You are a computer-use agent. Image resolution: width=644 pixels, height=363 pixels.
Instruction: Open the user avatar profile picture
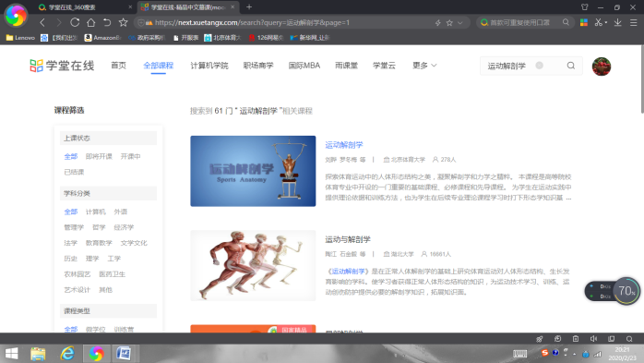click(x=602, y=67)
